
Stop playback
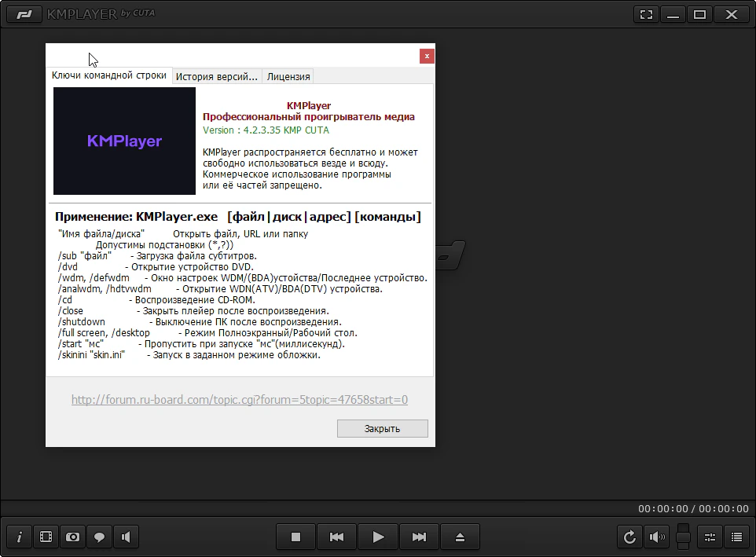click(296, 537)
